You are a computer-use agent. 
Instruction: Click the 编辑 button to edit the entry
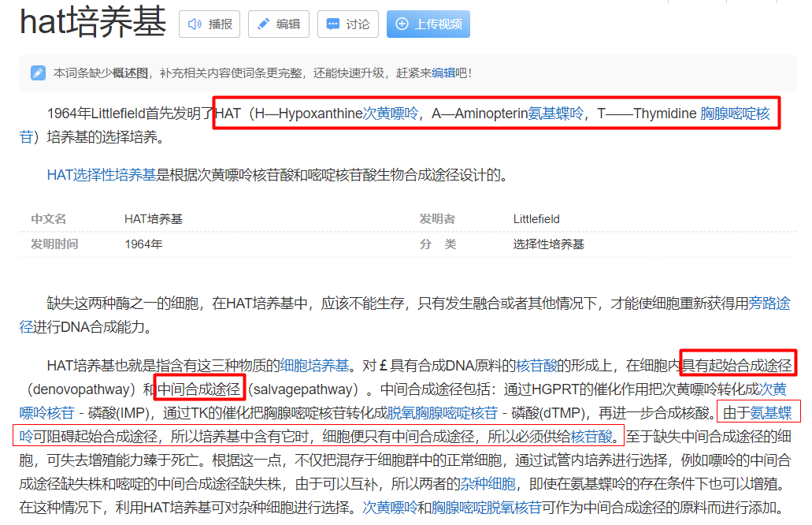278,23
